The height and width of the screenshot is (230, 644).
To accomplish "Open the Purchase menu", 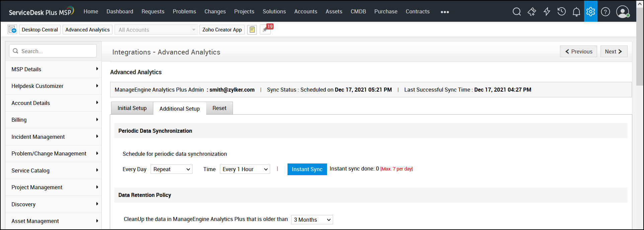I will coord(386,11).
